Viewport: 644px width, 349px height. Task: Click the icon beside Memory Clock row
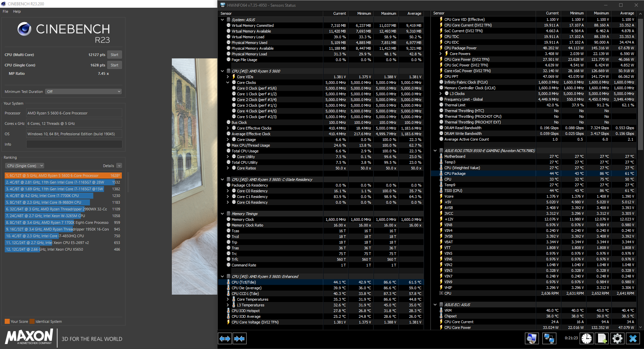pyautogui.click(x=228, y=219)
